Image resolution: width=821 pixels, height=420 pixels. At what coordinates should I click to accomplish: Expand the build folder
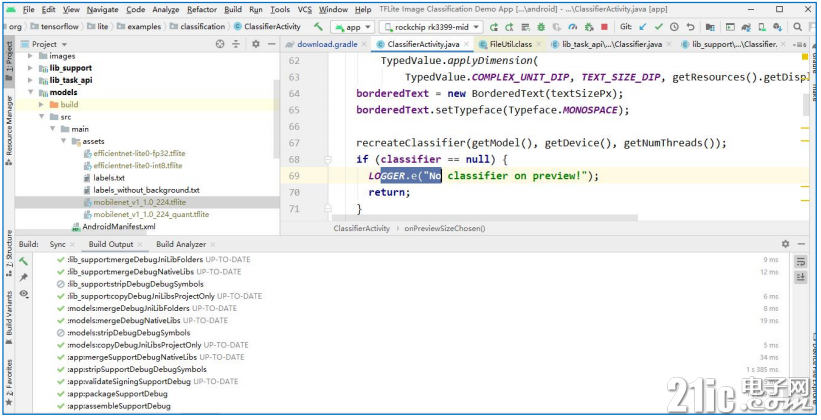tap(41, 105)
